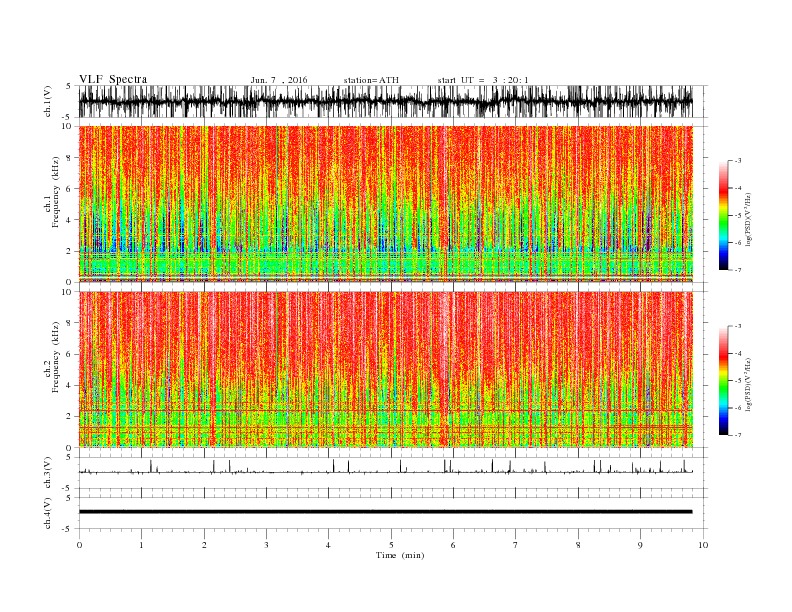This screenshot has height=612, width=792.
Task: Click inside the ch.2 spectrogram panel
Action: coord(385,370)
